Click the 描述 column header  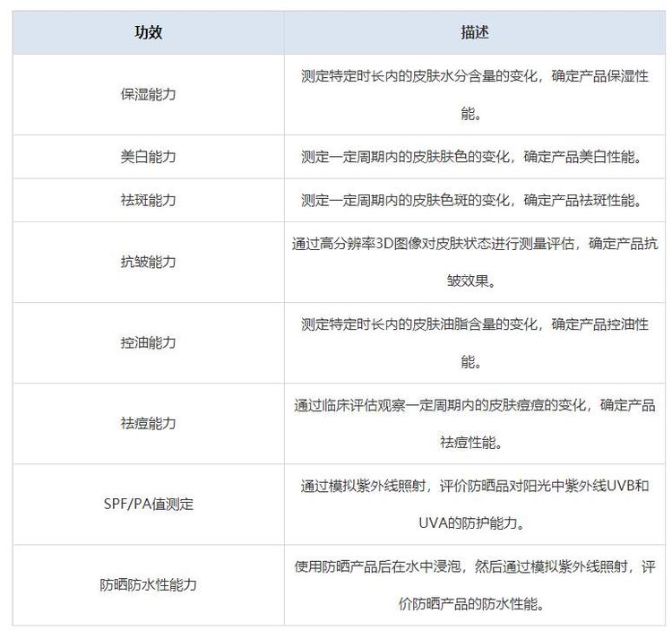point(475,32)
